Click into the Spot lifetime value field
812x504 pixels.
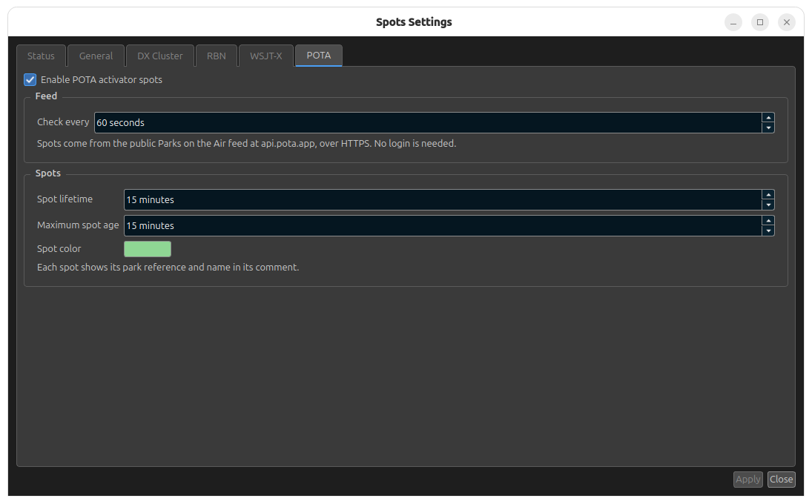pyautogui.click(x=443, y=199)
